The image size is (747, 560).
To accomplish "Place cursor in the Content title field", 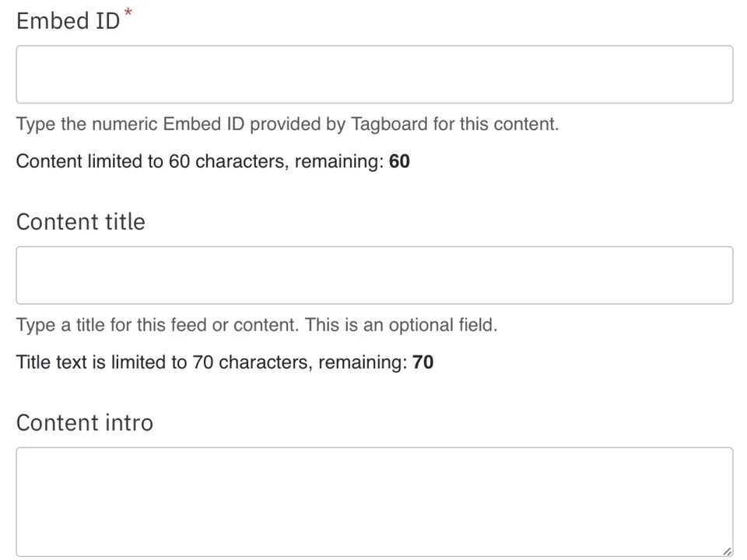I will [373, 275].
